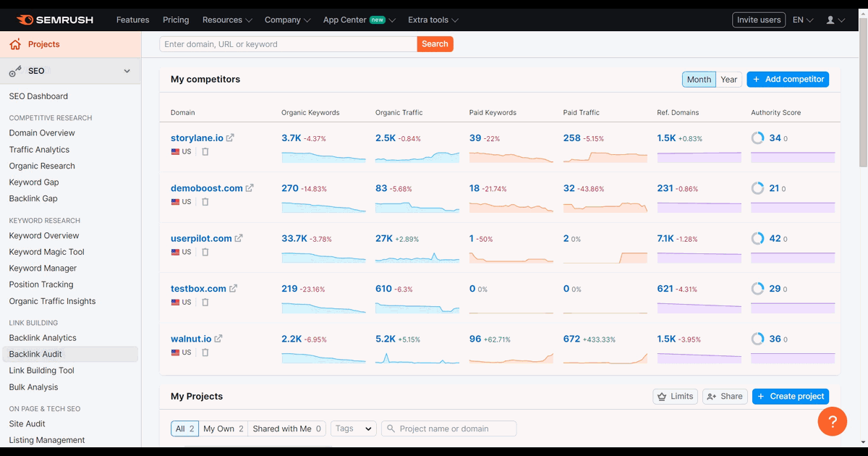Open demoboost.com external link icon
This screenshot has height=456, width=868.
[250, 188]
